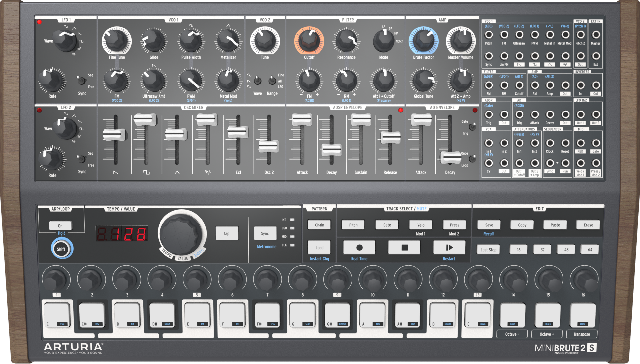Click the Master ext in patch jack

[x=595, y=35]
